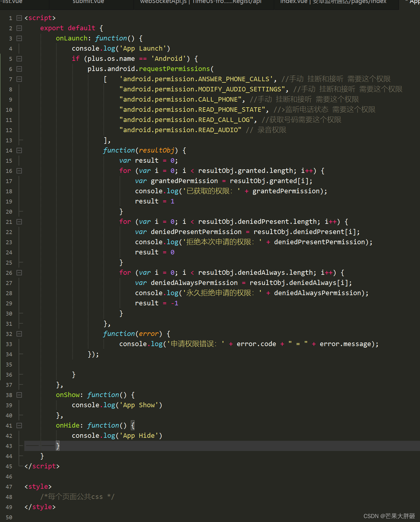Click the '申请权限错误' string on line 33
Screen dimensions: 420x522
(195, 344)
